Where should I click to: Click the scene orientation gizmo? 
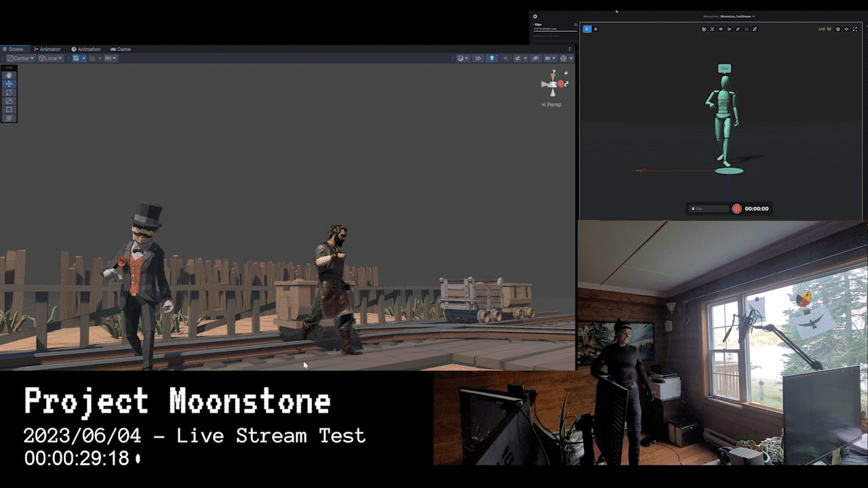coord(554,83)
